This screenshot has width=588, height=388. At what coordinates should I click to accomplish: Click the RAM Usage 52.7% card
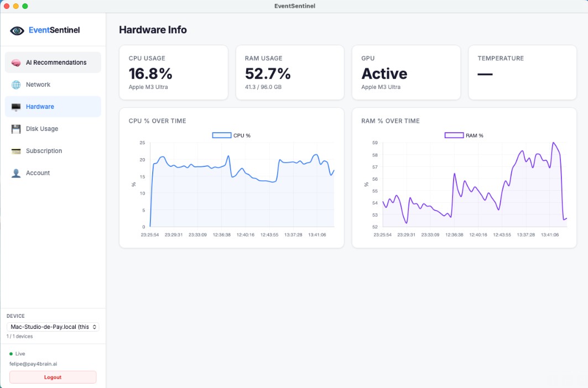tap(290, 73)
